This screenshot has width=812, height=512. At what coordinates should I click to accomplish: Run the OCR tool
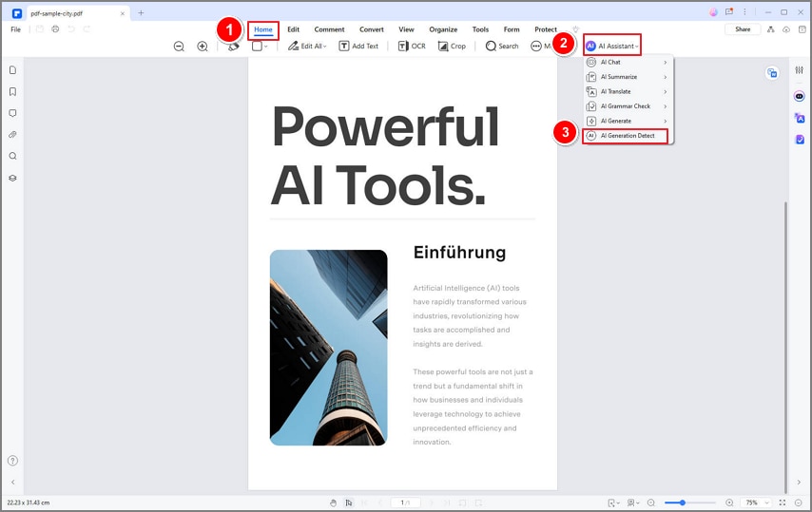click(x=412, y=46)
